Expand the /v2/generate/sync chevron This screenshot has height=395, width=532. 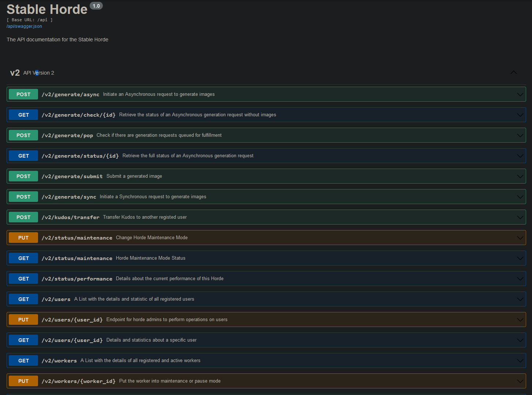click(x=520, y=197)
